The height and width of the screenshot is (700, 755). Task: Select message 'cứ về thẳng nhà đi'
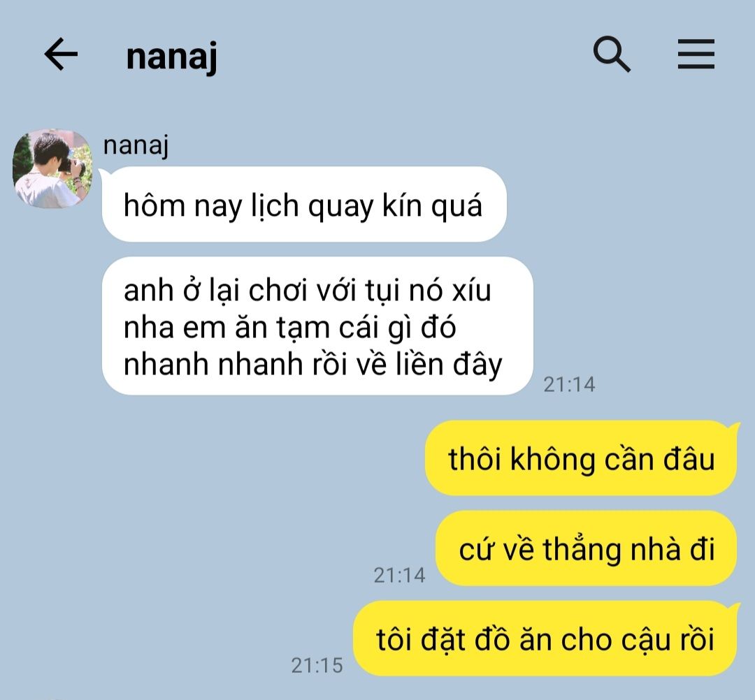(x=587, y=548)
